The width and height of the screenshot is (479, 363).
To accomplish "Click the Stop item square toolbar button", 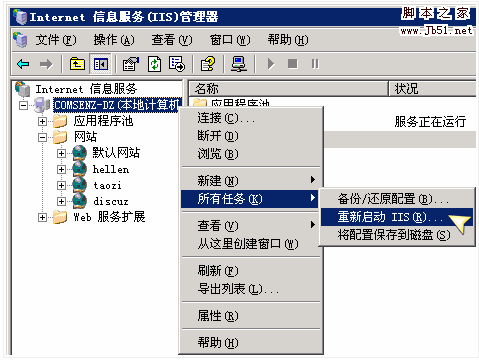I will [292, 63].
